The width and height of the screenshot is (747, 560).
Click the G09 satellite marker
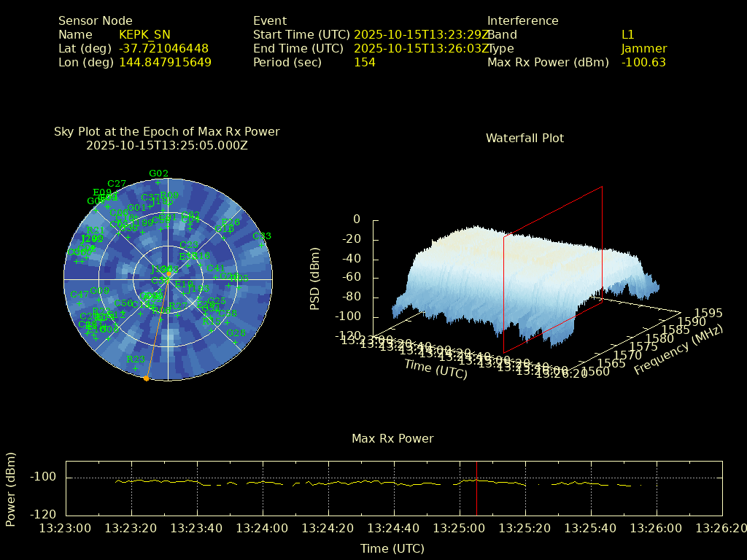[99, 298]
